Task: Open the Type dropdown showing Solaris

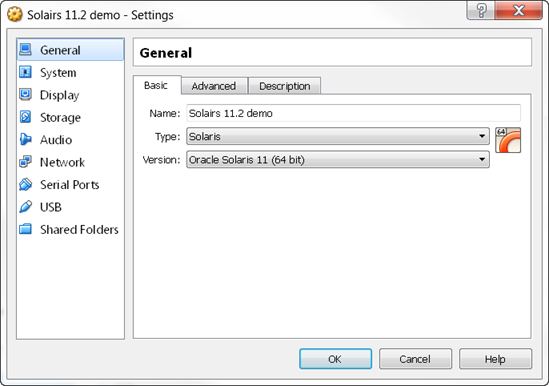Action: click(338, 136)
